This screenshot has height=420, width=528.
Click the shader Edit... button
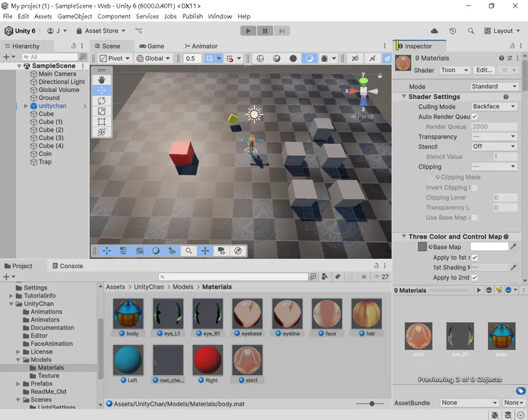(484, 70)
